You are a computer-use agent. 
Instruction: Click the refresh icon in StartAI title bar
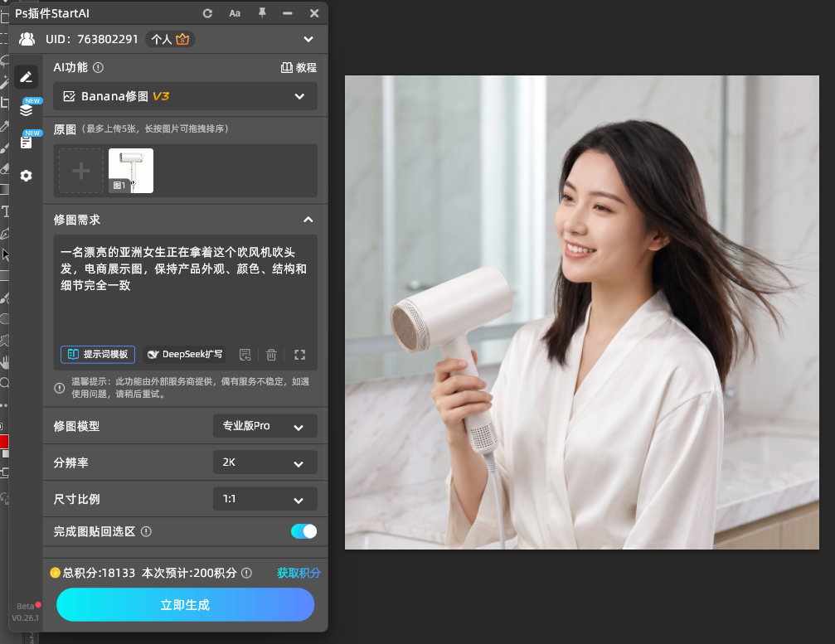[x=207, y=13]
